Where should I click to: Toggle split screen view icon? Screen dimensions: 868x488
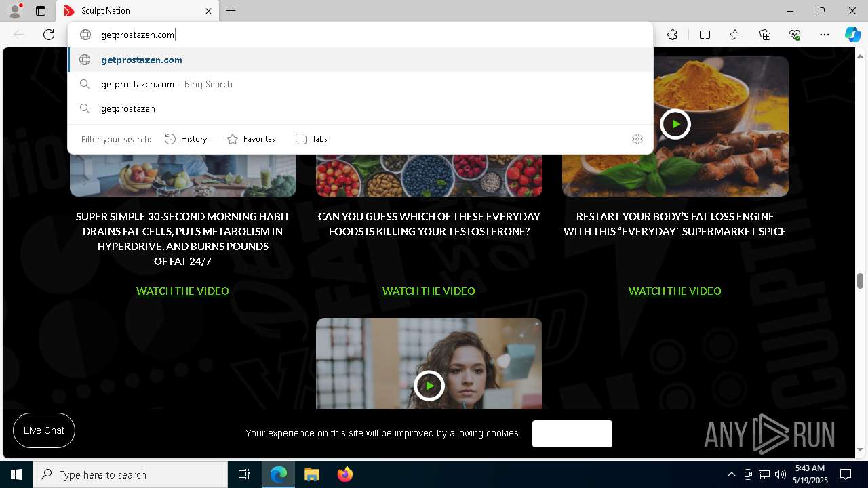[x=705, y=35]
